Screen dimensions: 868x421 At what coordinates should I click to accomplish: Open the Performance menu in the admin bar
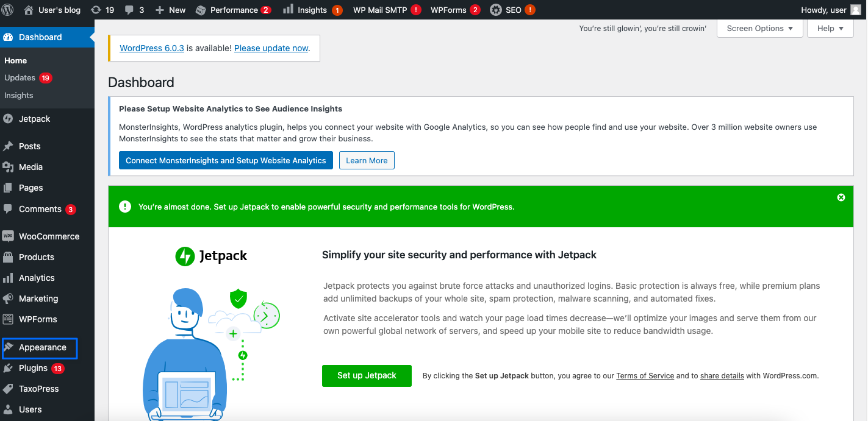coord(234,10)
